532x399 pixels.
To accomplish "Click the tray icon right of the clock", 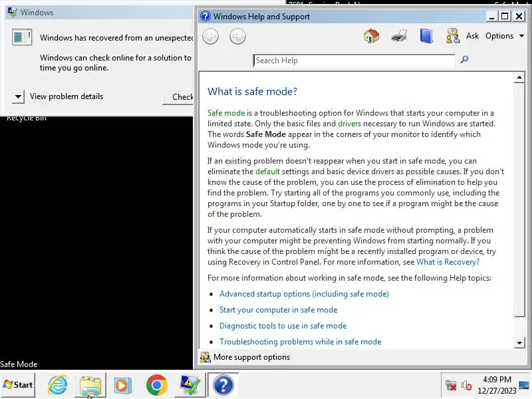I will click(x=524, y=385).
